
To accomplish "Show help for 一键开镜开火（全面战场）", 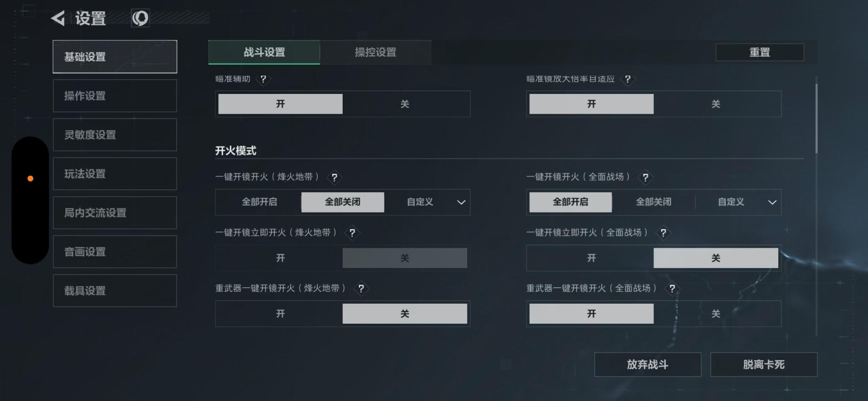I will point(645,177).
